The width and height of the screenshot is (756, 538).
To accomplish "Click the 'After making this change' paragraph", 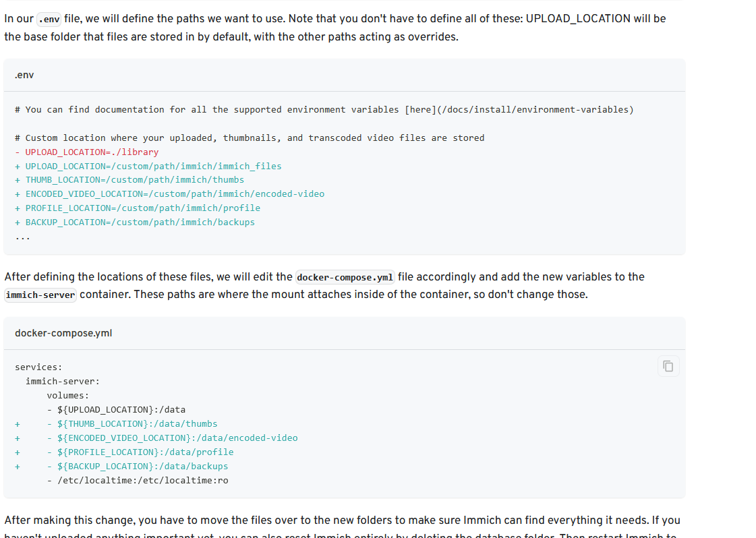I will click(343, 527).
